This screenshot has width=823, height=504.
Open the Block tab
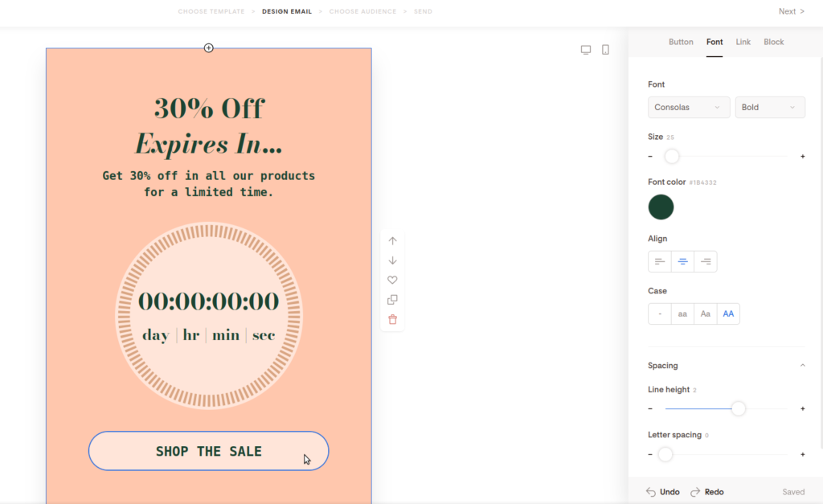click(x=774, y=42)
